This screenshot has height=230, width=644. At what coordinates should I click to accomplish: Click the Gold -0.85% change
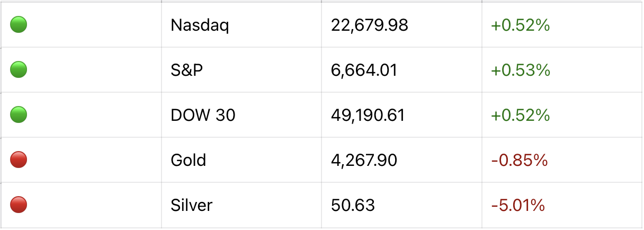click(519, 160)
